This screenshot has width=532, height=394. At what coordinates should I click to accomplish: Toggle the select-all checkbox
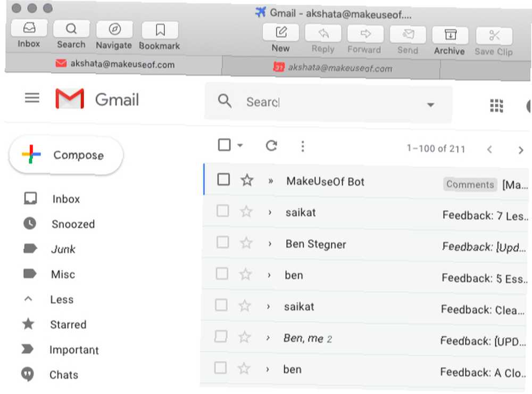click(x=225, y=145)
